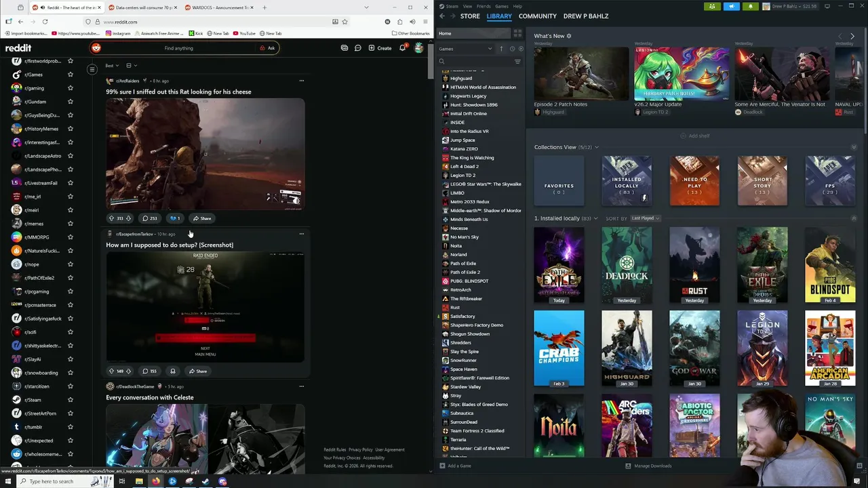Open Crab Champions game cover
The width and height of the screenshot is (868, 488).
coord(559,348)
